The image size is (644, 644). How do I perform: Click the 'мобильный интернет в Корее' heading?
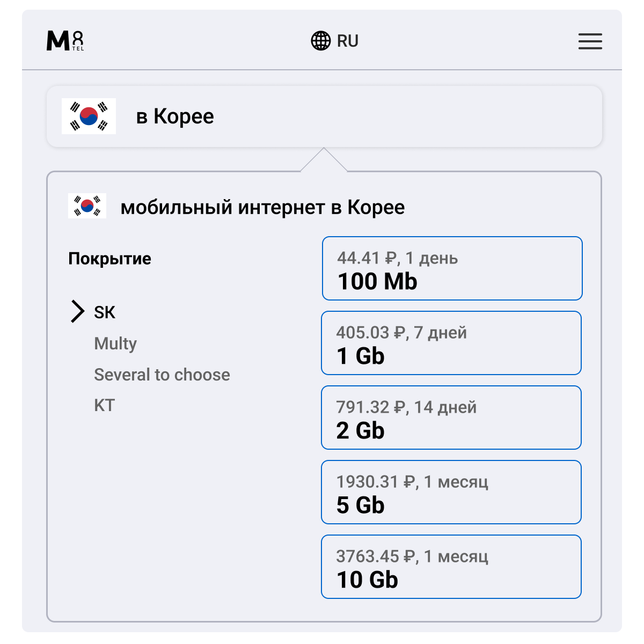[262, 207]
